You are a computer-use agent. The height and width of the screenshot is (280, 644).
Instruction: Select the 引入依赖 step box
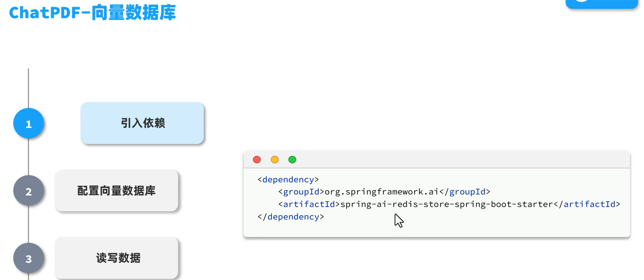click(x=142, y=123)
